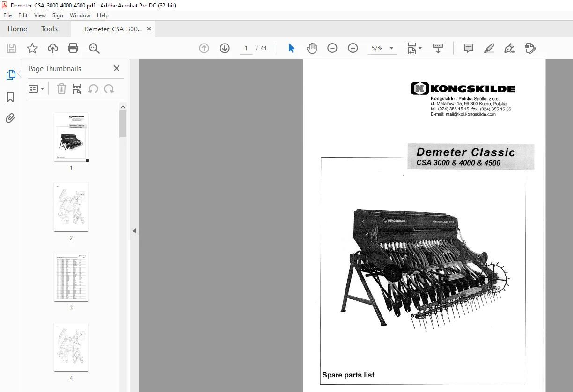Select the highlight text pen
Image resolution: width=573 pixels, height=392 pixels.
point(489,48)
